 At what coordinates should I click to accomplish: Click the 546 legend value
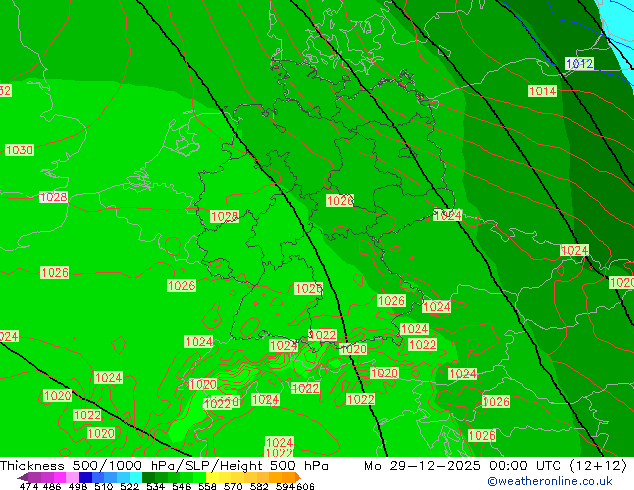(x=182, y=486)
